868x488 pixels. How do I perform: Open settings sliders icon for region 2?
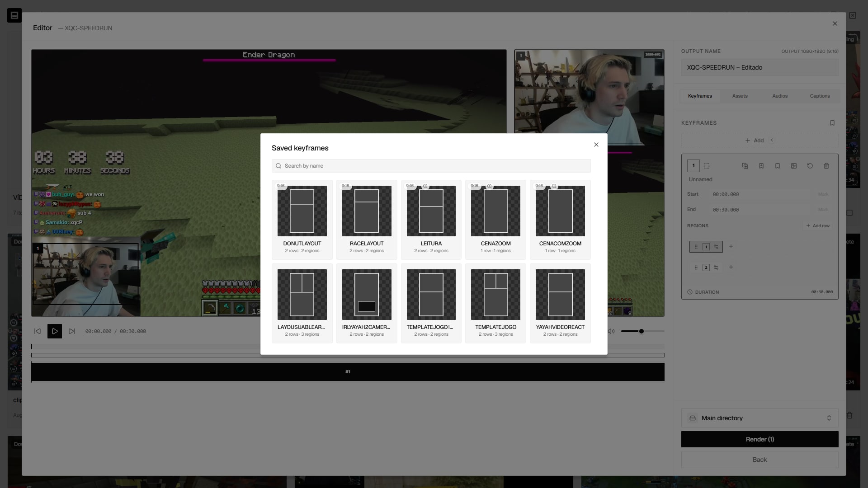716,267
